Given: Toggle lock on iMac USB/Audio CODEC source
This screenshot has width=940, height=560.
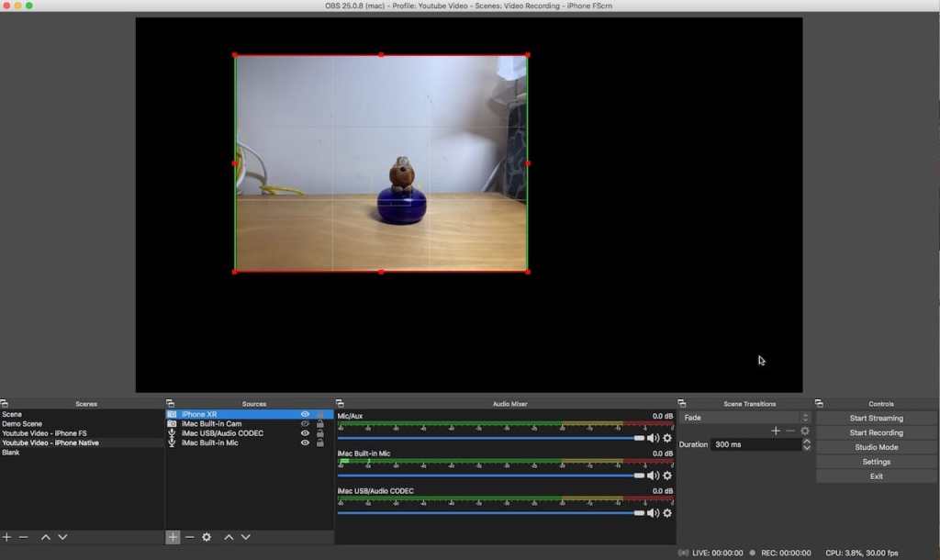Looking at the screenshot, I should coord(319,433).
